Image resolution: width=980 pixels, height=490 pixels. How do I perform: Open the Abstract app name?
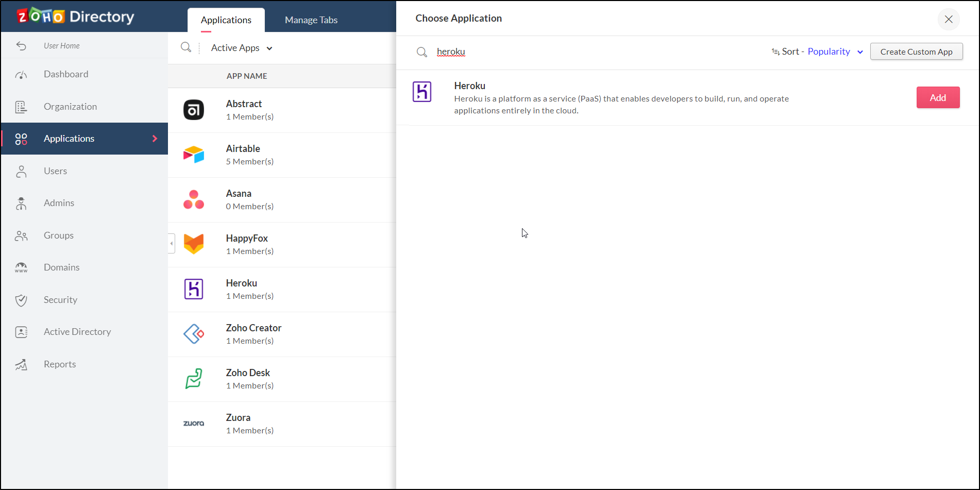pos(244,104)
